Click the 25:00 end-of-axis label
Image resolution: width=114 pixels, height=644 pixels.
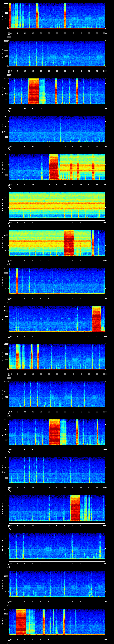click(x=105, y=109)
